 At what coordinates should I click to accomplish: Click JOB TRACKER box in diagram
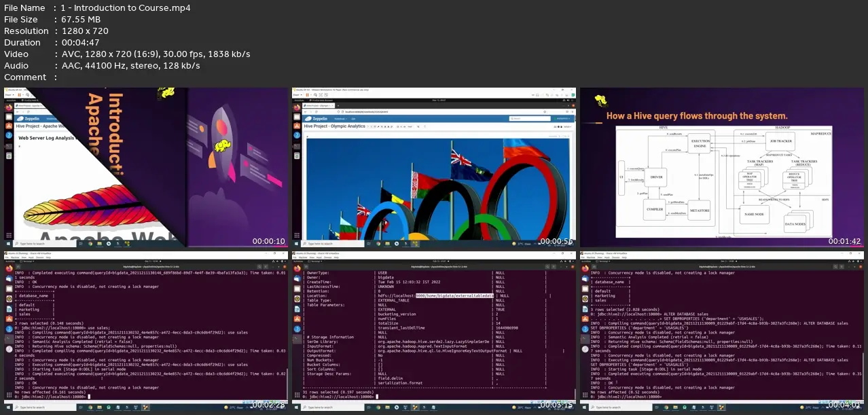point(780,142)
